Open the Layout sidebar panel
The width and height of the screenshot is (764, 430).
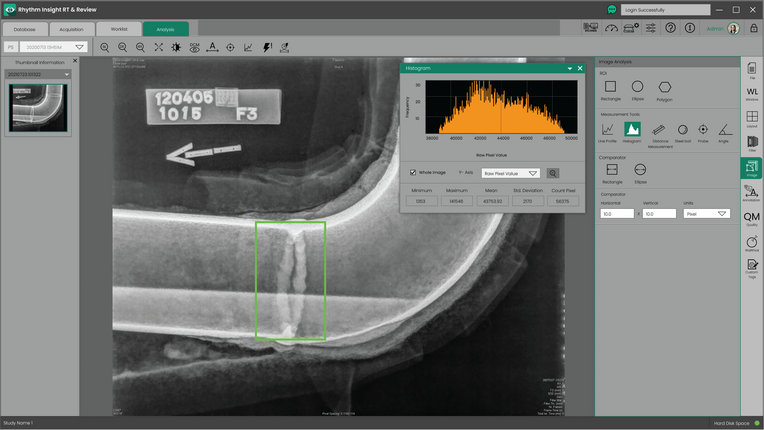click(752, 119)
